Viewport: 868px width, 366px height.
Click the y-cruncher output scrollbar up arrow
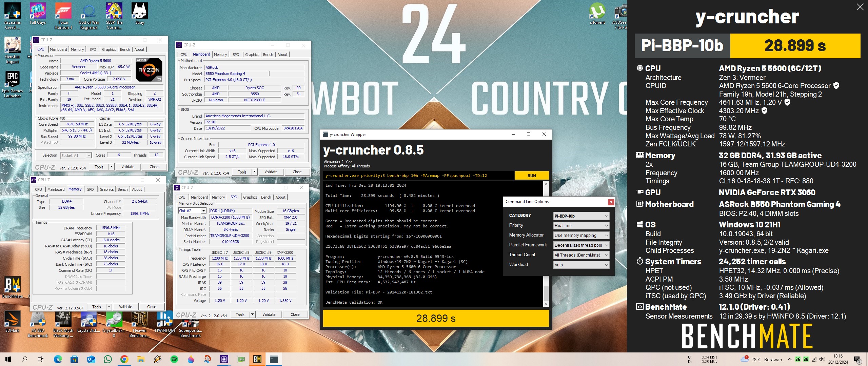point(546,184)
